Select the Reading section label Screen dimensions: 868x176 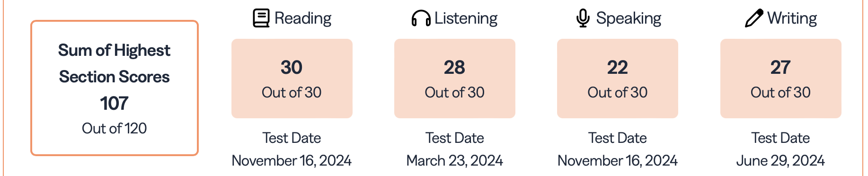point(303,18)
